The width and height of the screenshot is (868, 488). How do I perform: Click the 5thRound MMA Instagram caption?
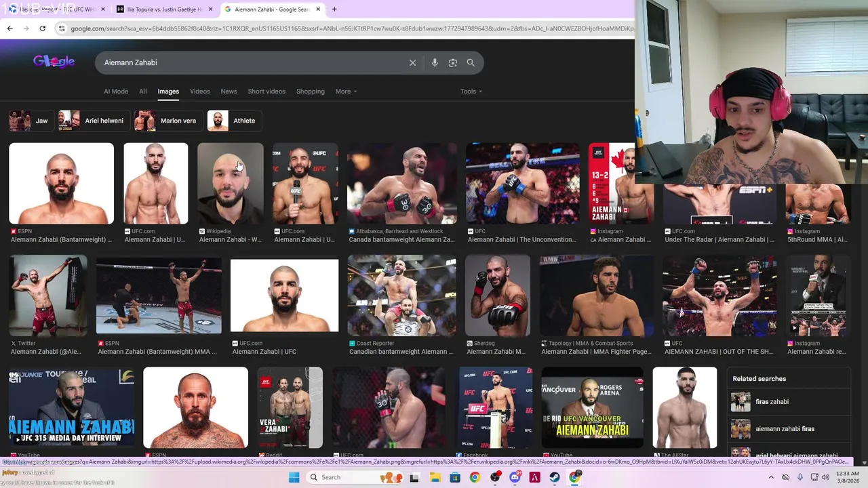pyautogui.click(x=818, y=239)
